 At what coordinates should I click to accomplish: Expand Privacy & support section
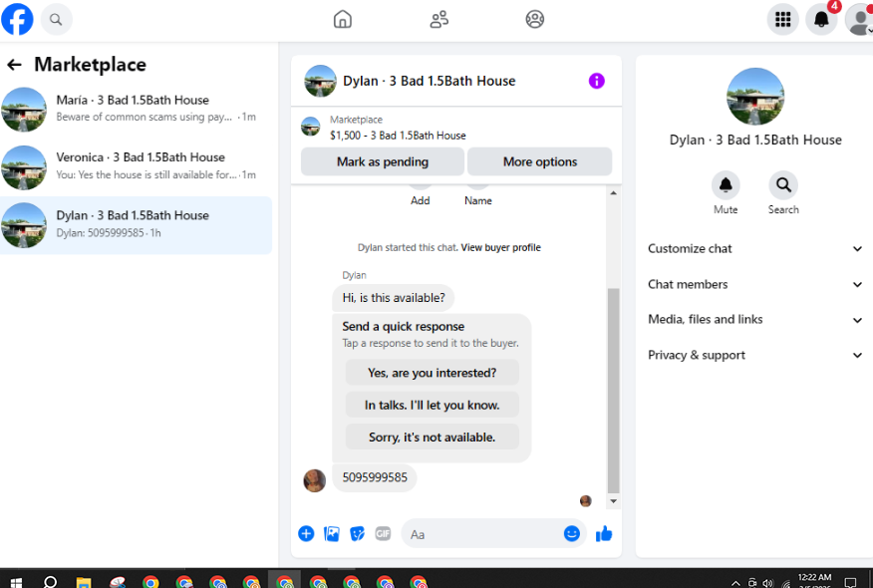point(754,355)
